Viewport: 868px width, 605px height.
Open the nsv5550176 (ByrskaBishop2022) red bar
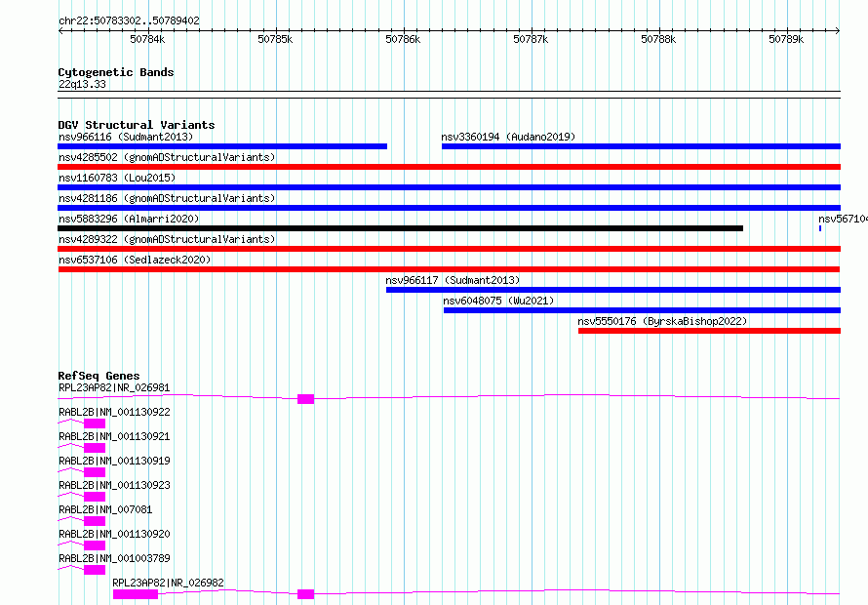click(x=710, y=331)
